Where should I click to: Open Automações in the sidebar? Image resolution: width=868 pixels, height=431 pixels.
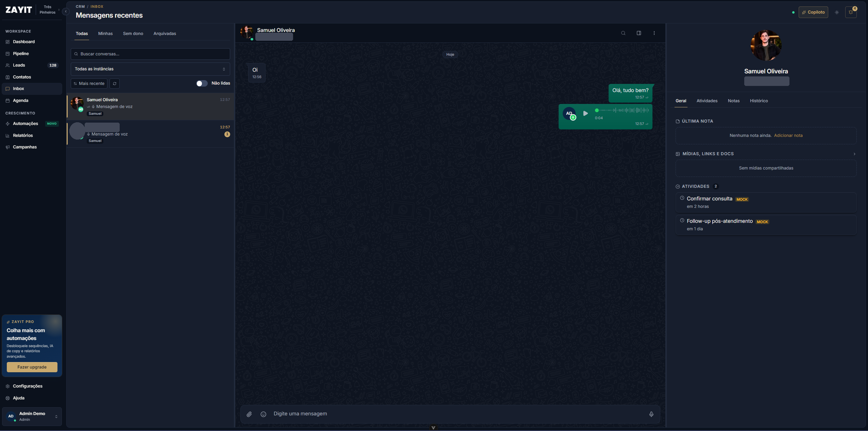(x=32, y=124)
